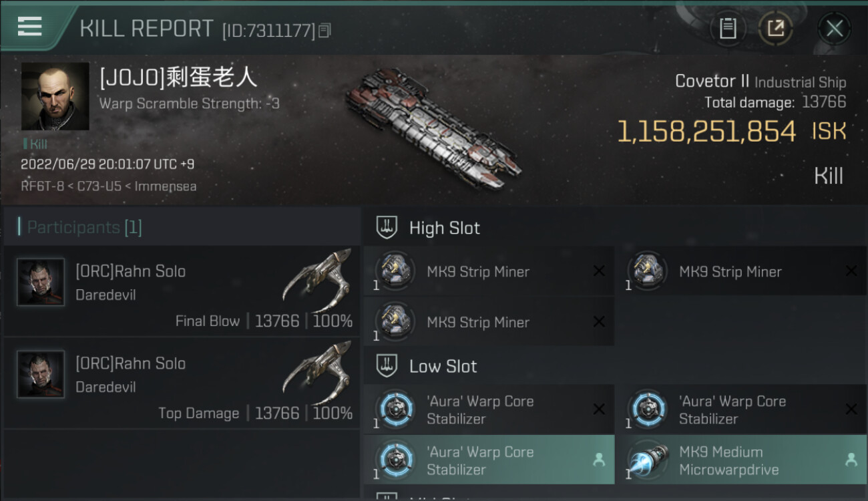Collapse the Low Slot section
868x501 pixels.
pos(427,366)
